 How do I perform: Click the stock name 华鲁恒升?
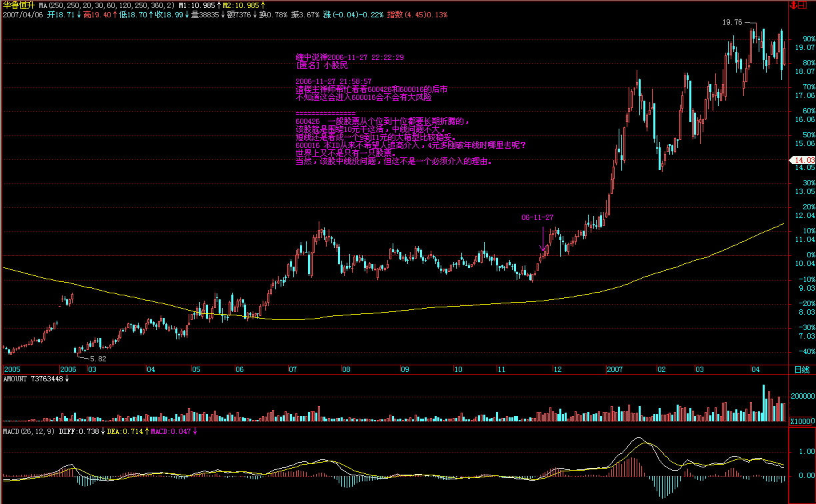(x=18, y=5)
